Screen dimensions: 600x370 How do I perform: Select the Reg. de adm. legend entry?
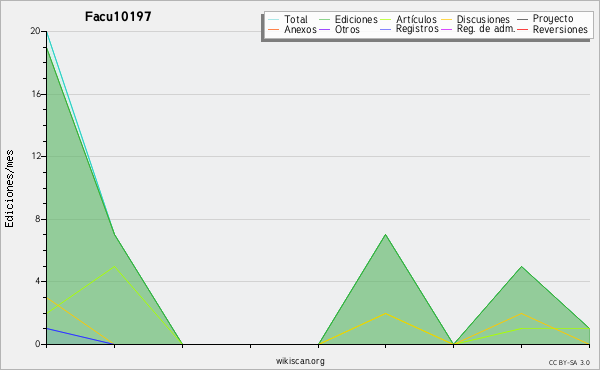[486, 29]
